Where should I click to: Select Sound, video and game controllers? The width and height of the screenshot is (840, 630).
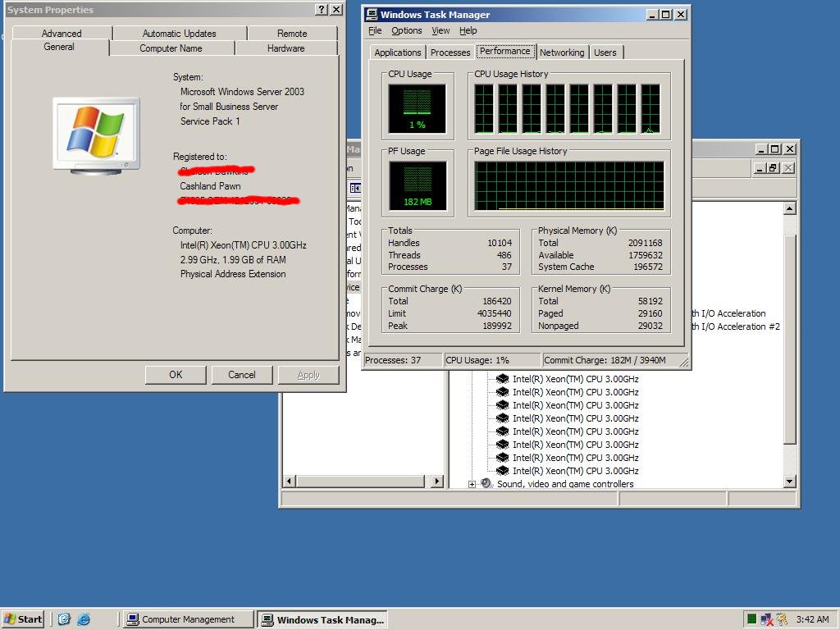565,484
